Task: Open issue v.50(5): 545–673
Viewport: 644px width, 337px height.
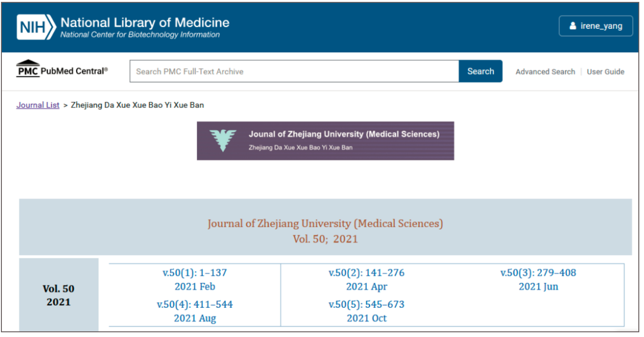Action: (366, 304)
